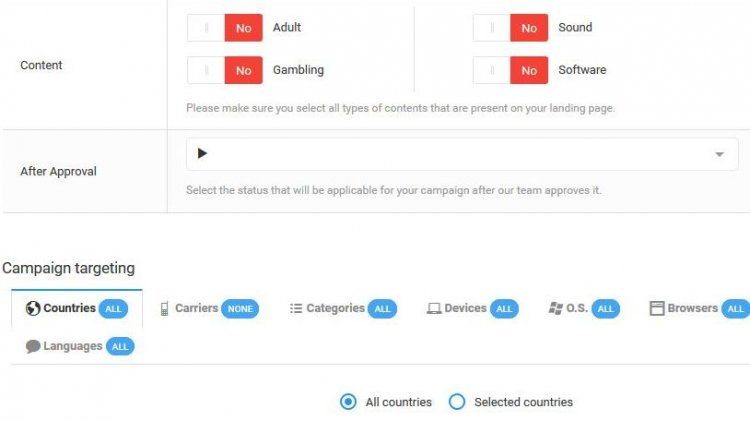Click the NONE badge next to Carriers
The height and width of the screenshot is (421, 750).
tap(240, 309)
